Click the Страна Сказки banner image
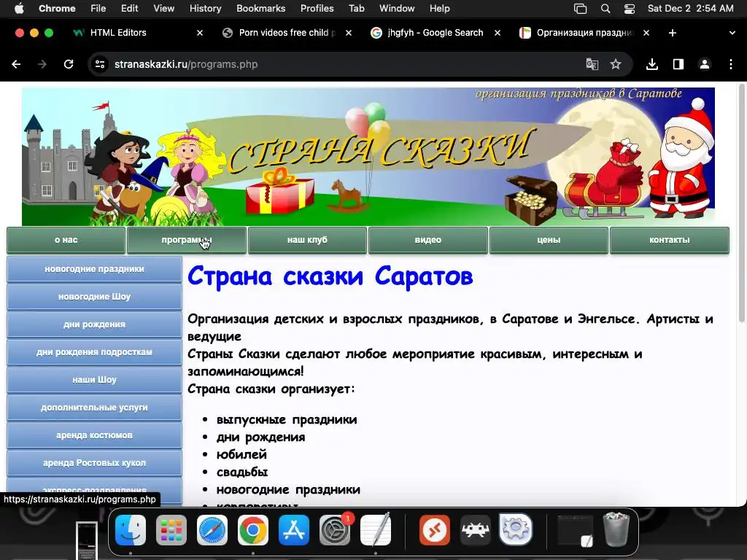747x560 pixels. [x=368, y=157]
